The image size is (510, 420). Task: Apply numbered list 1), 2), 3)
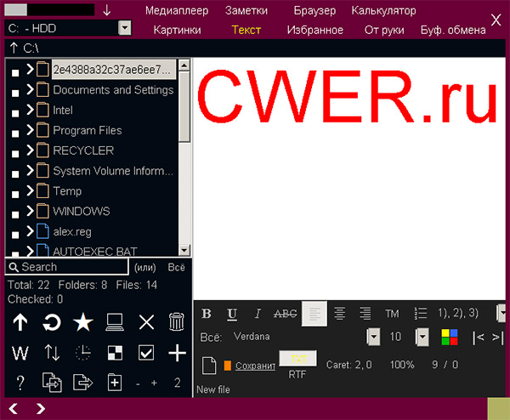coord(458,313)
